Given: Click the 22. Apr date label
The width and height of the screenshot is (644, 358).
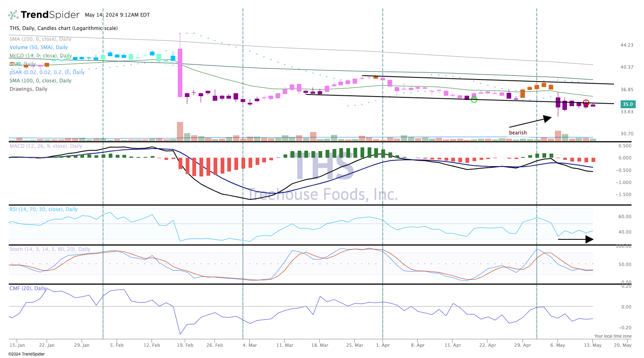Looking at the screenshot, I should pyautogui.click(x=487, y=345).
